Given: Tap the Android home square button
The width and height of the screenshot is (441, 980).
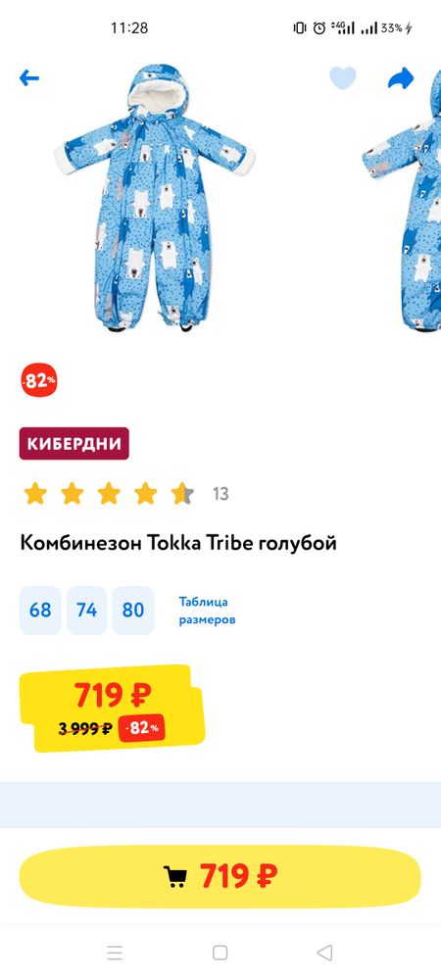Looking at the screenshot, I should [x=220, y=953].
